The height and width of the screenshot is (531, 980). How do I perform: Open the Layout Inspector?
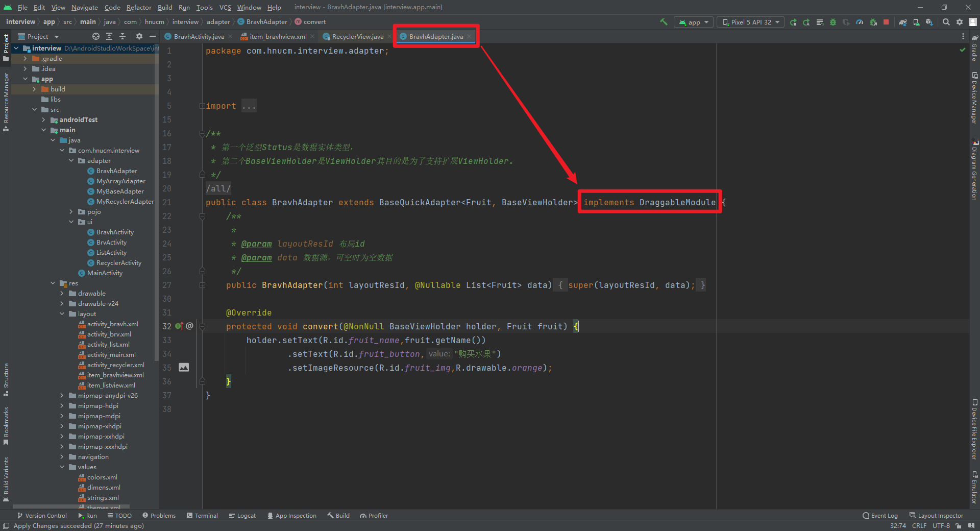(936, 516)
